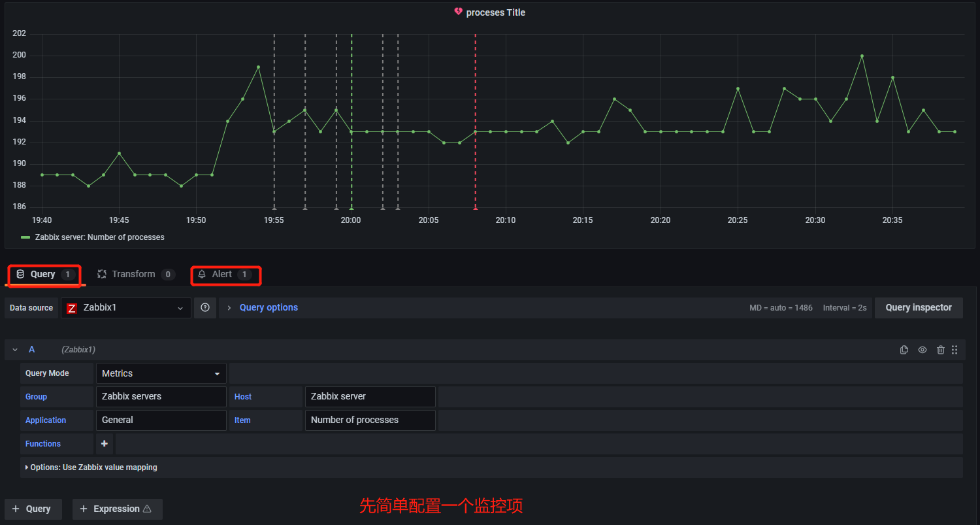Switch to the Transform tab
Image resolution: width=980 pixels, height=525 pixels.
tap(136, 275)
